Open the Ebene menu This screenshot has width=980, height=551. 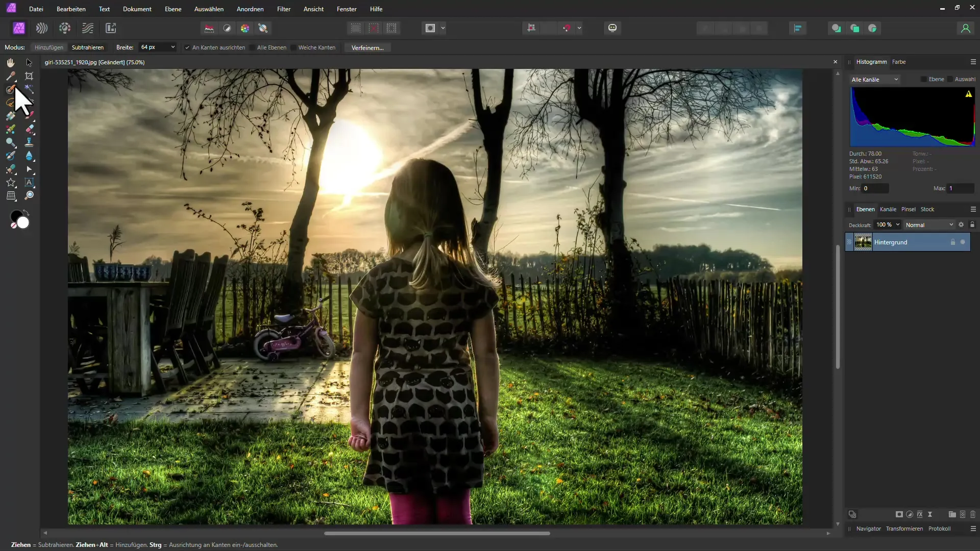click(x=173, y=9)
